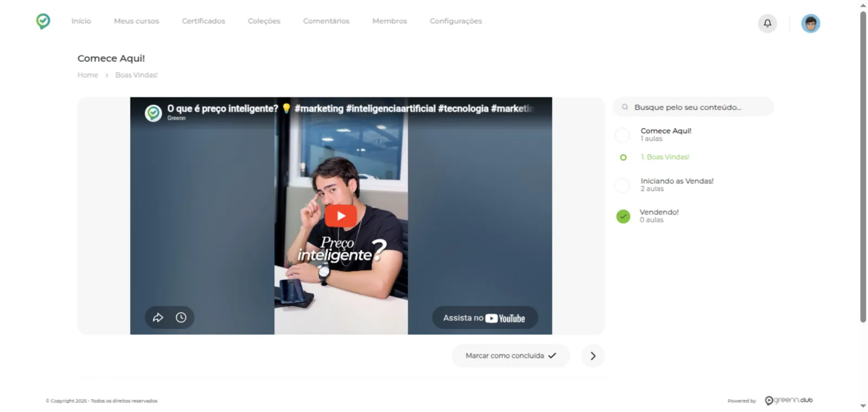868x412 pixels.
Task: Toggle the Comece Aqui! module circle
Action: (623, 135)
